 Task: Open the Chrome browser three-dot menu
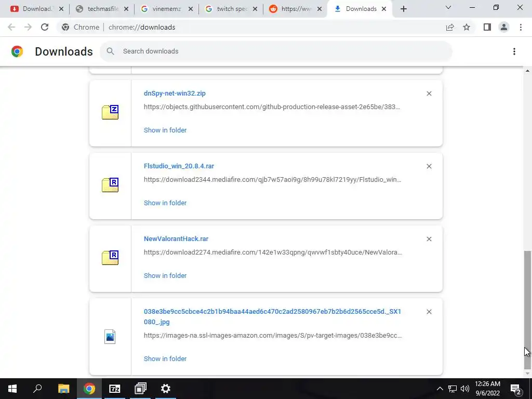521,27
